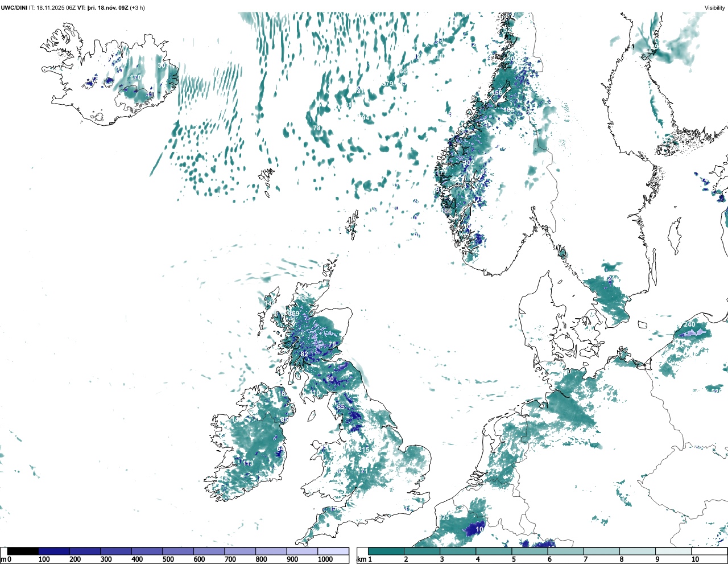Pick the swatch between 3 and 4 km
The height and width of the screenshot is (564, 728).
458,551
